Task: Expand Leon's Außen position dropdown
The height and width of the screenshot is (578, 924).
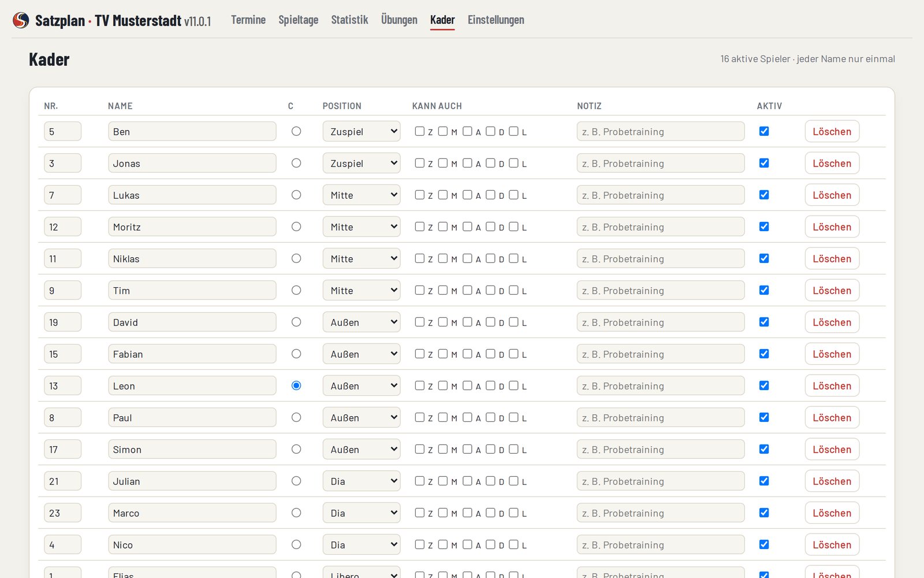Action: (362, 386)
